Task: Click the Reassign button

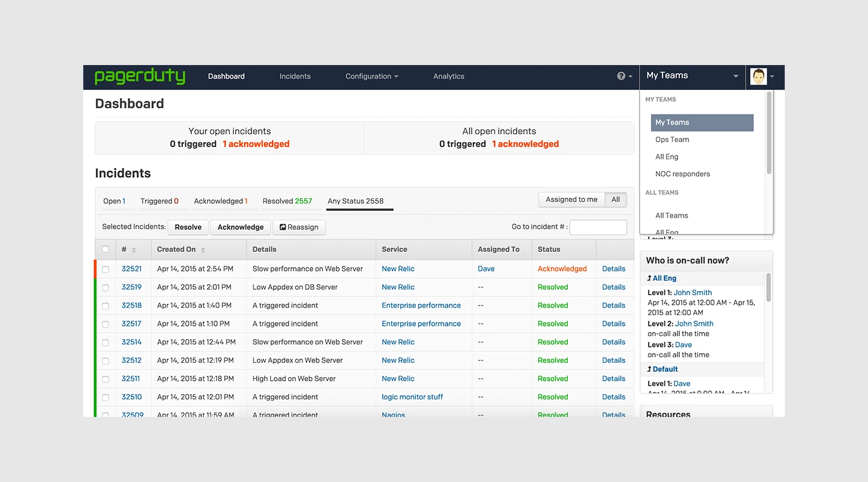Action: point(299,227)
